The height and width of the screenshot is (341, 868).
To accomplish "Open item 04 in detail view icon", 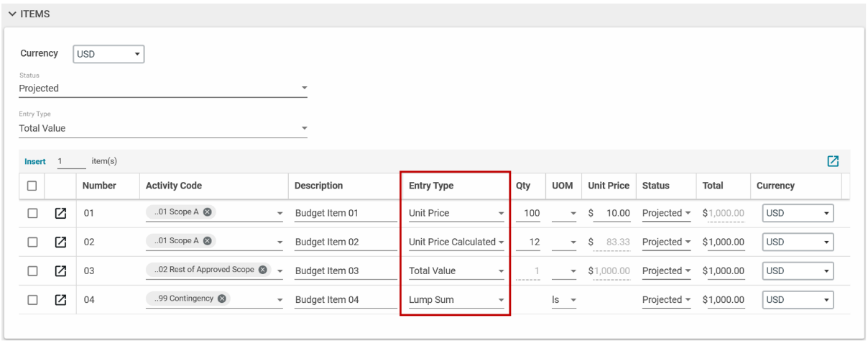I will coord(61,300).
